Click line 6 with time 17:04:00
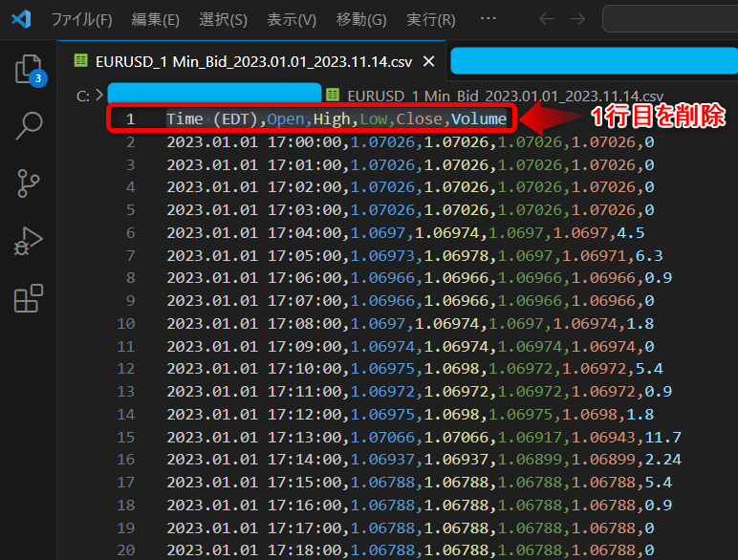Image resolution: width=738 pixels, height=560 pixels. coord(405,233)
